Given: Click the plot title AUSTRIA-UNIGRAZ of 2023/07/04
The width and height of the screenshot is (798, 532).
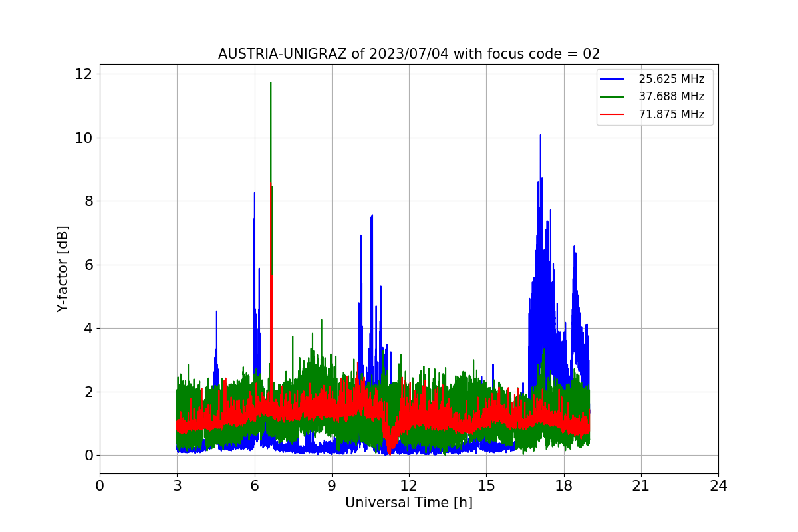Looking at the screenshot, I should pyautogui.click(x=409, y=54).
